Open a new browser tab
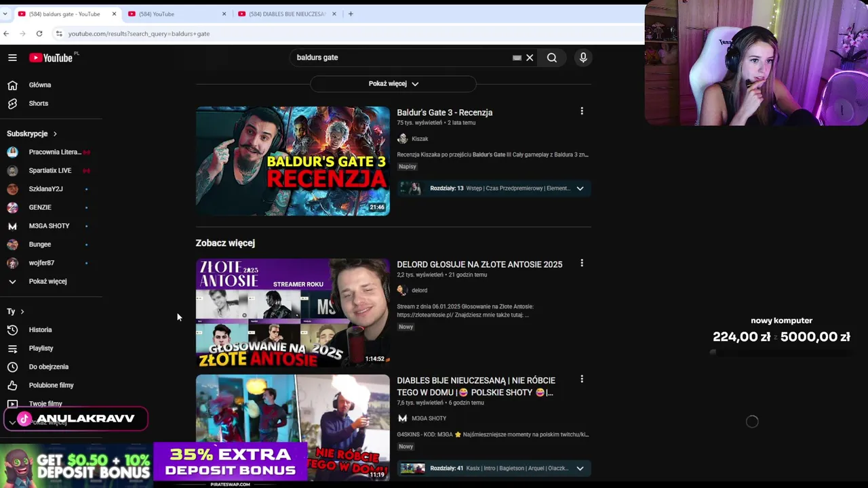 351,14
